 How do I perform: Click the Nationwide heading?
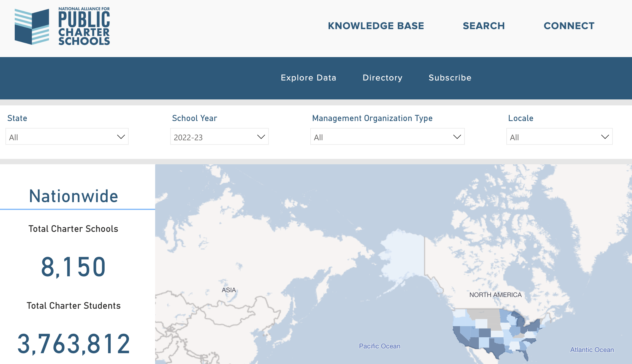[x=73, y=196]
